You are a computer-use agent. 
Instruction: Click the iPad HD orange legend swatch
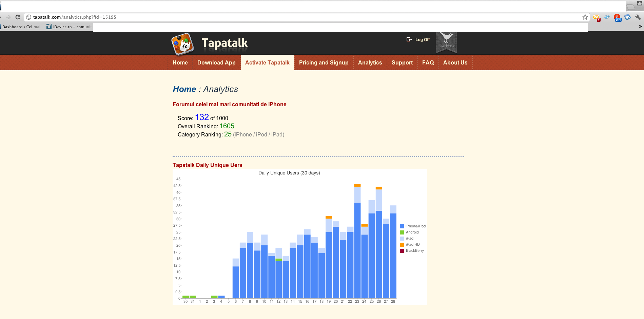tap(402, 245)
